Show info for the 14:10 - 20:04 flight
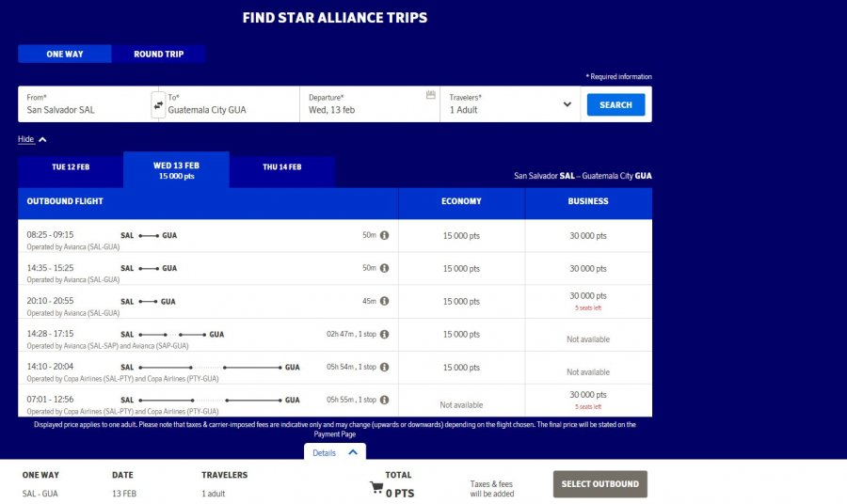The width and height of the screenshot is (847, 504). (x=384, y=367)
